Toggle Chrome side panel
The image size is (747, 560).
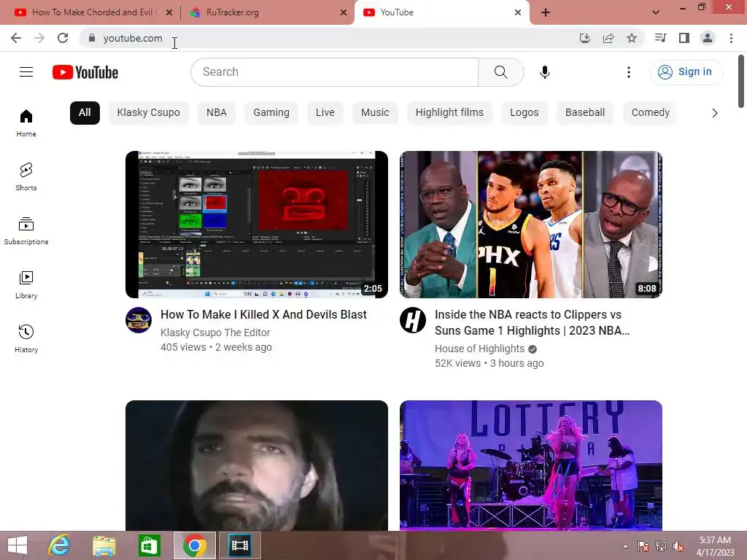[x=684, y=38]
